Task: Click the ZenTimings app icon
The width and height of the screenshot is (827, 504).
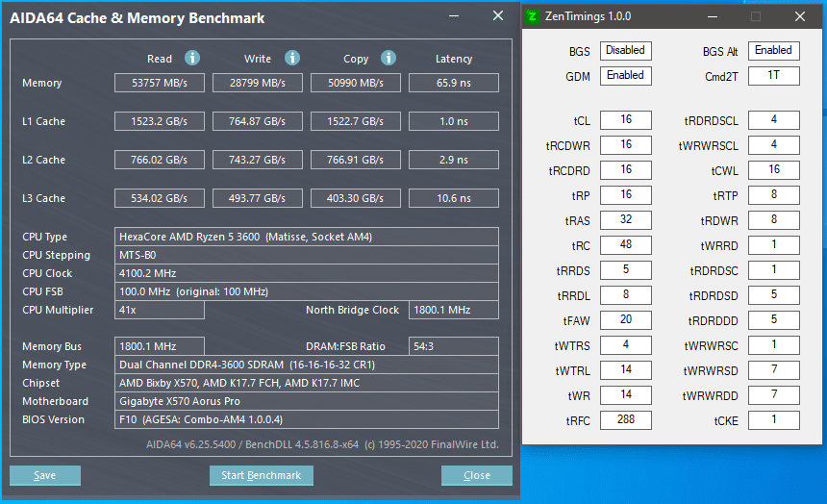Action: click(x=533, y=15)
